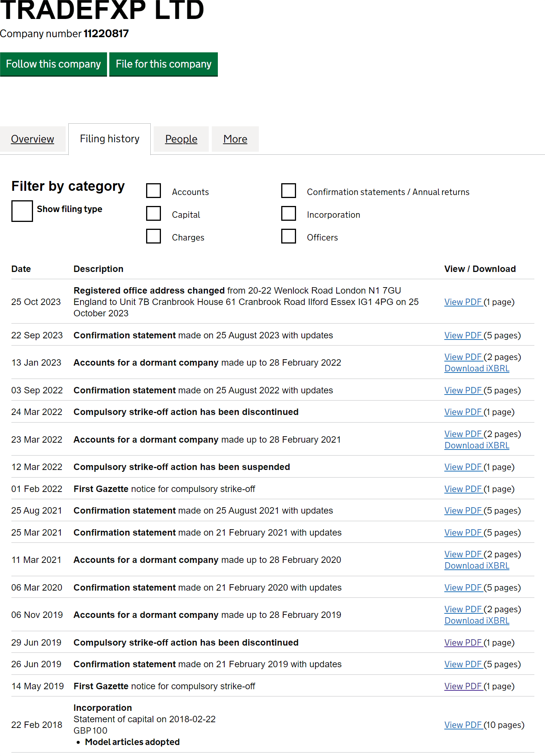Click 'Model articles adopted' bullet text
This screenshot has height=756, width=545.
point(132,742)
